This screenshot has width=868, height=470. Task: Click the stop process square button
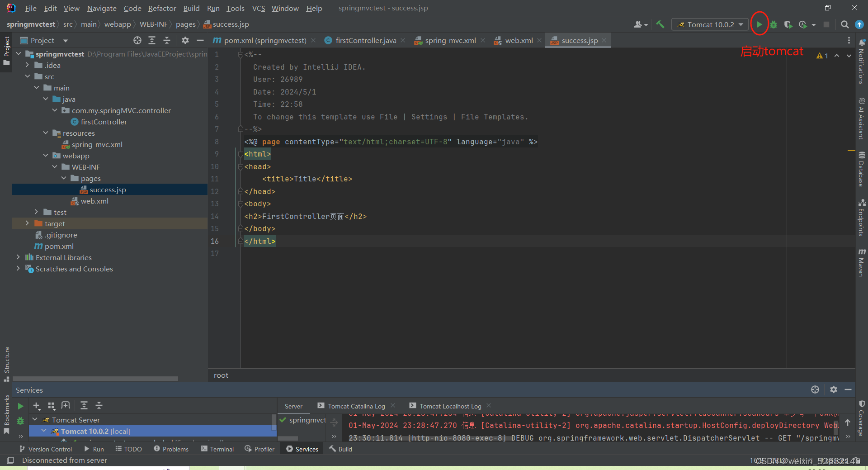coord(826,24)
